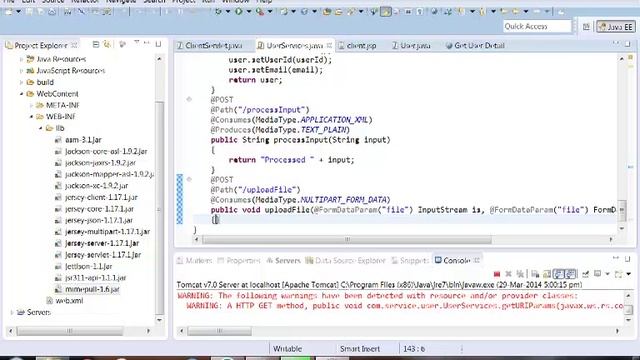The height and width of the screenshot is (360, 640).
Task: Click the Writable status bar field
Action: 287,349
